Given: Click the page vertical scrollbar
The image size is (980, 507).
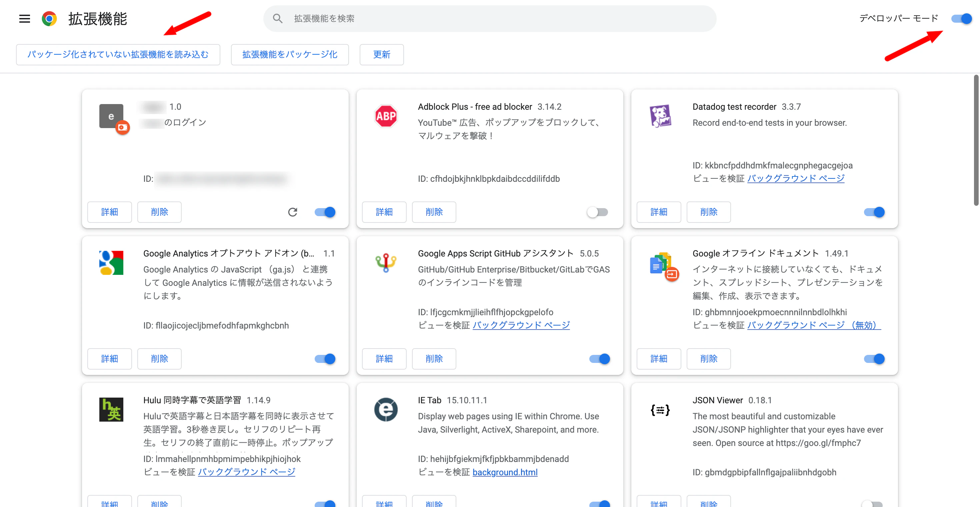Looking at the screenshot, I should [x=976, y=140].
